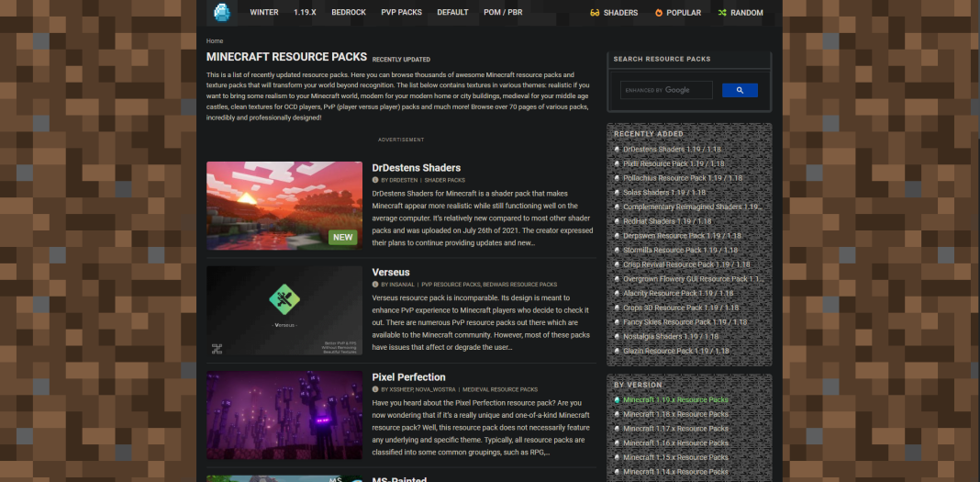This screenshot has width=980, height=482.
Task: Open Shaders via the glasses icon
Action: [x=595, y=13]
